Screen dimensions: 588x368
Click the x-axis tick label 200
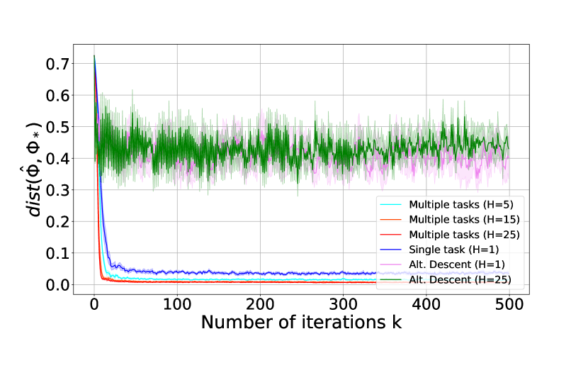[x=260, y=304]
